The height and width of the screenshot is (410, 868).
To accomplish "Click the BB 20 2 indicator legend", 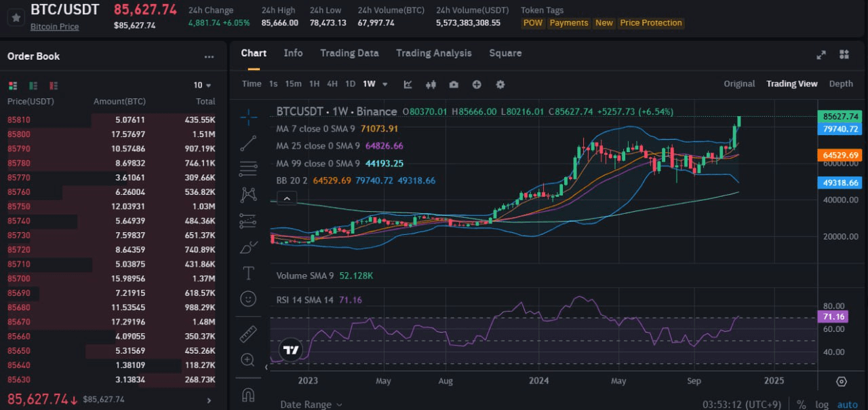I will (355, 181).
